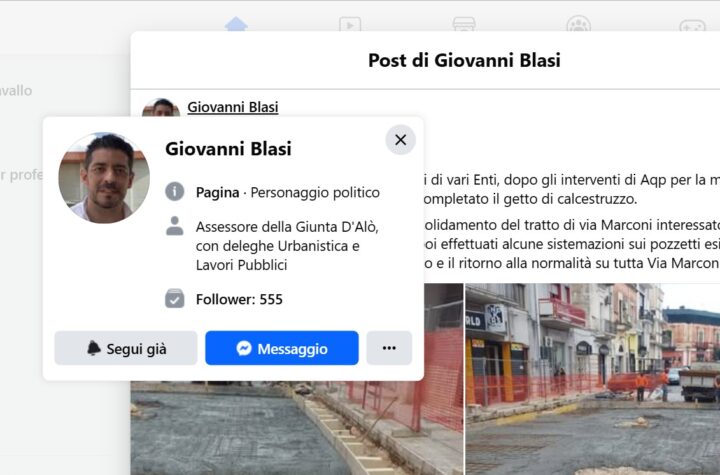
Task: Click the small author avatar in post
Action: coord(161,107)
